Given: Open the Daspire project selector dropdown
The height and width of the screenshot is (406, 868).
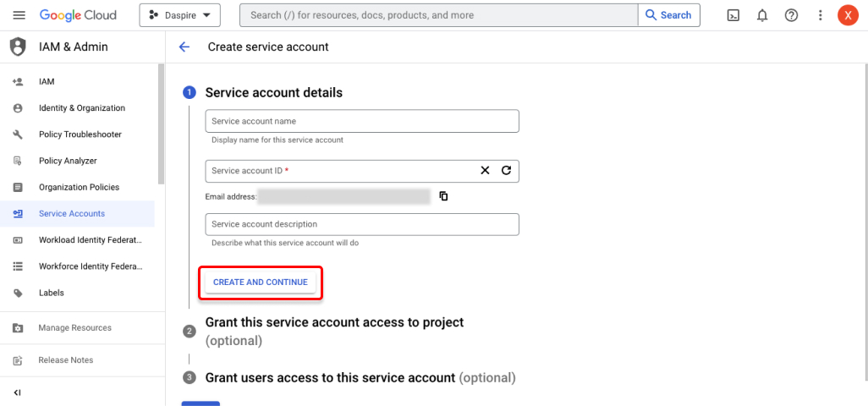Looking at the screenshot, I should pyautogui.click(x=180, y=15).
